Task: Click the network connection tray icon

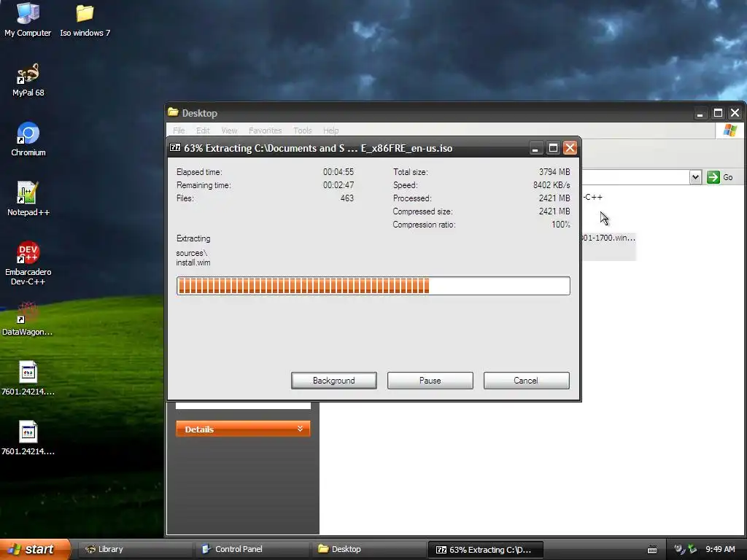Action: (x=692, y=549)
